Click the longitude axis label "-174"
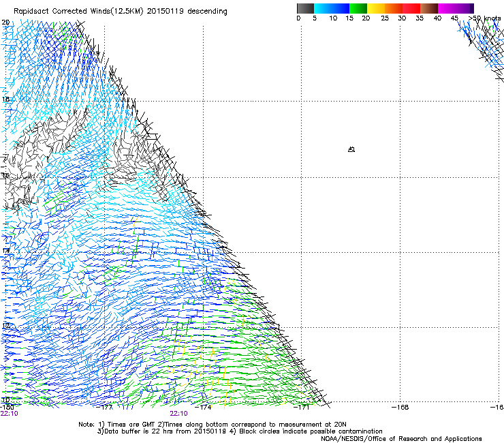 (x=204, y=408)
